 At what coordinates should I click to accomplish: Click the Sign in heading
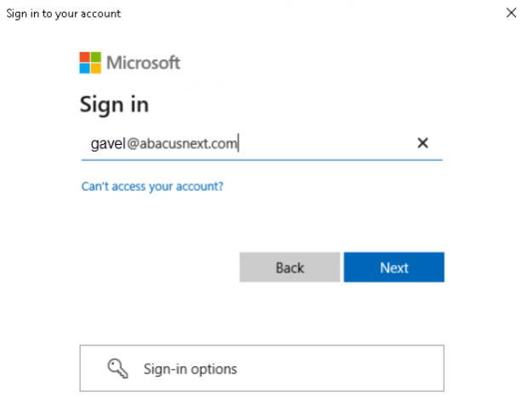pyautogui.click(x=114, y=105)
